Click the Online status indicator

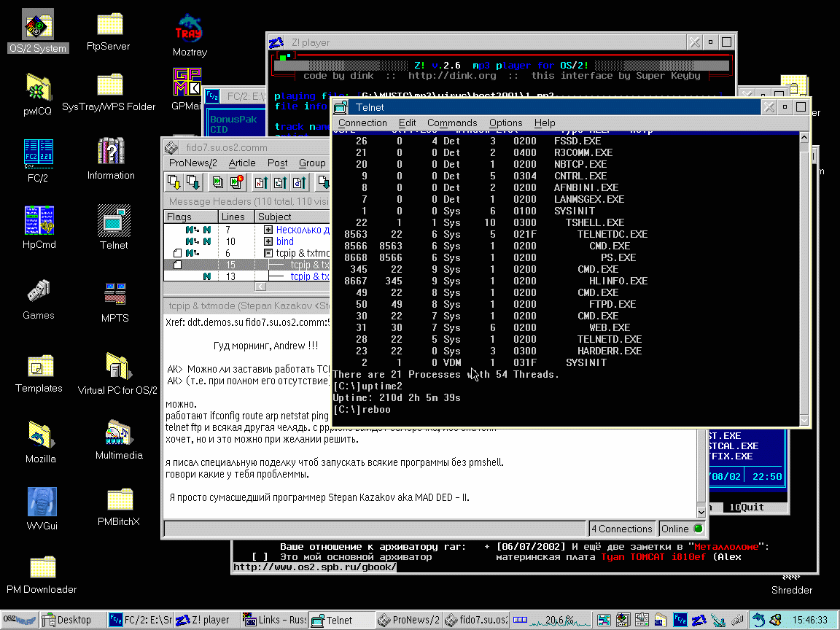pyautogui.click(x=682, y=529)
